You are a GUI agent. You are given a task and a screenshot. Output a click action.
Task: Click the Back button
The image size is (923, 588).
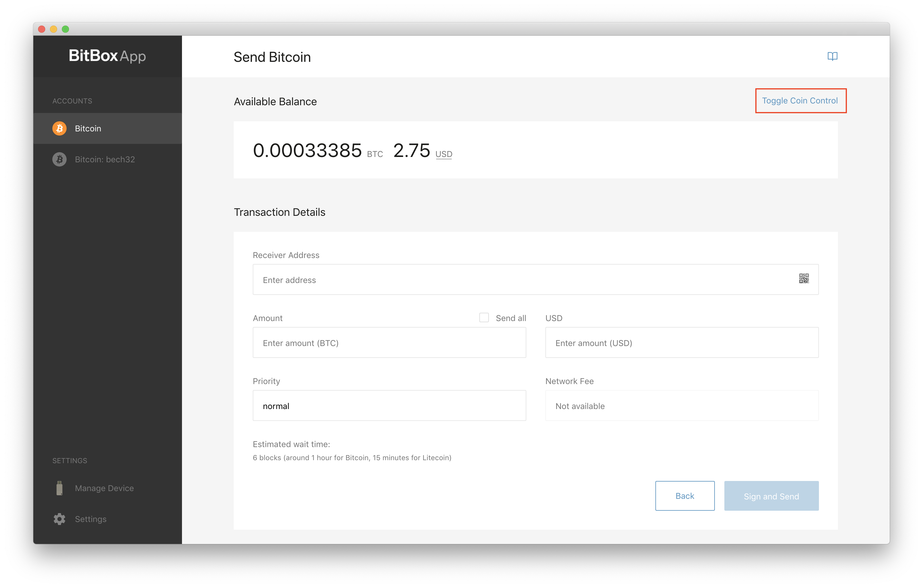685,496
